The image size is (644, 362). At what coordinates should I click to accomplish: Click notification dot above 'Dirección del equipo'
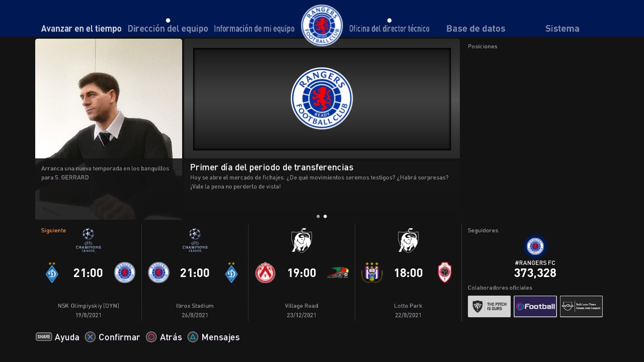pyautogui.click(x=168, y=21)
